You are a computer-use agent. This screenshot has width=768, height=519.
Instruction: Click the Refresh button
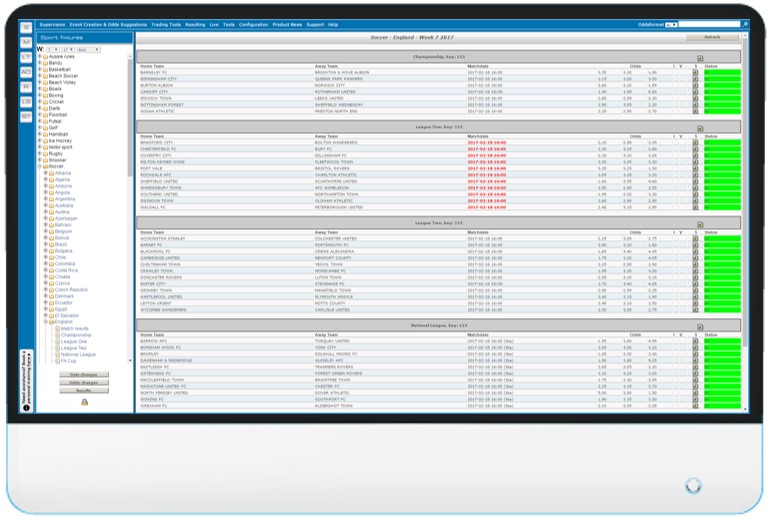pos(712,37)
